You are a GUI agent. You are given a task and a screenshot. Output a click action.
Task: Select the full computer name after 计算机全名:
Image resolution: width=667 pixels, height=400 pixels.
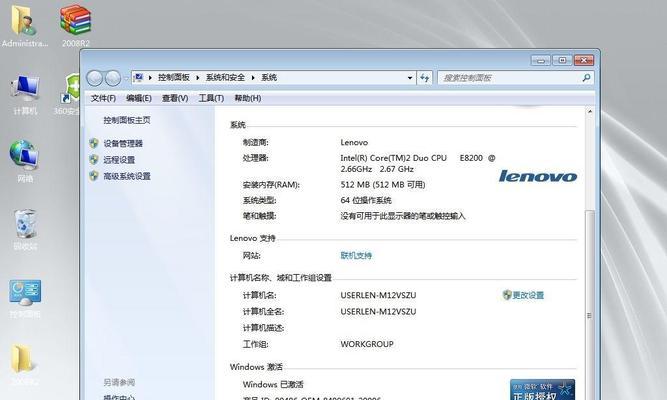[378, 311]
